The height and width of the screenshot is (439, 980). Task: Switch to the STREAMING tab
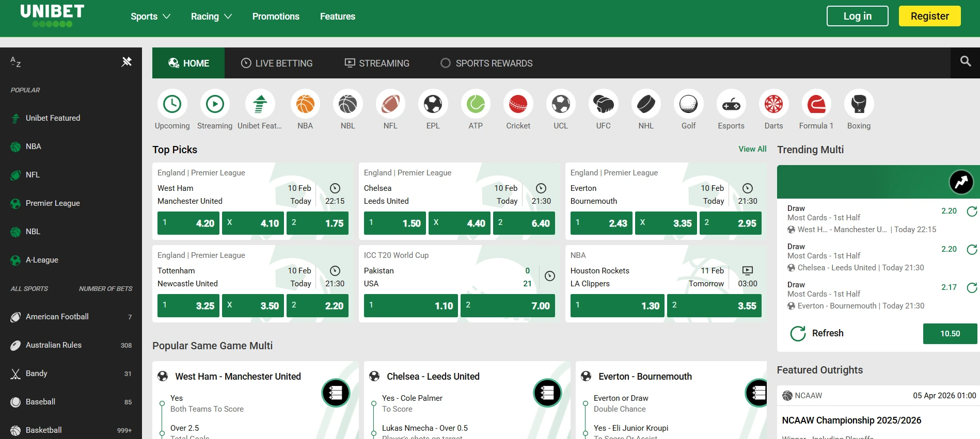(377, 63)
